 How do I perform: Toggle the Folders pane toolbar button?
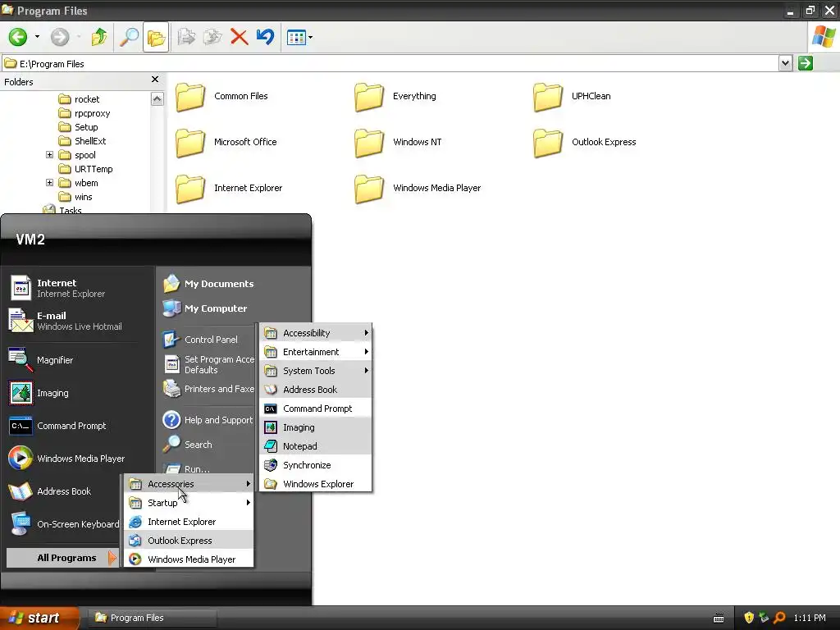[x=156, y=37]
